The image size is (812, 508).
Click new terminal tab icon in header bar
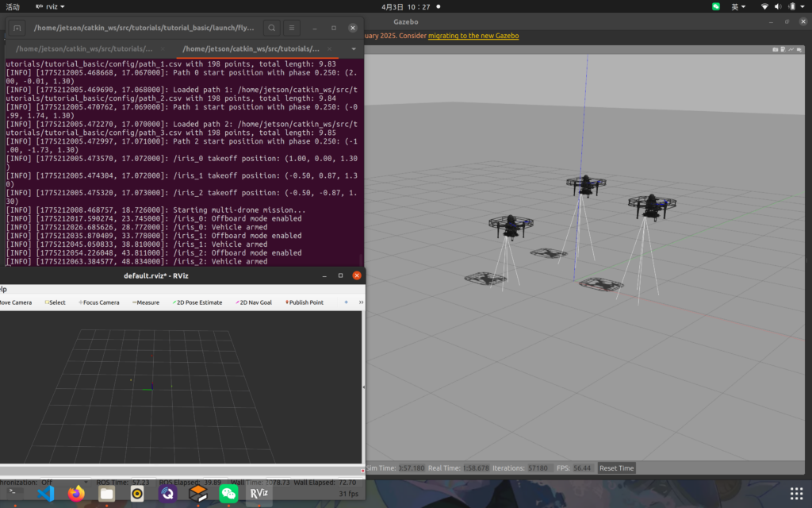point(17,28)
